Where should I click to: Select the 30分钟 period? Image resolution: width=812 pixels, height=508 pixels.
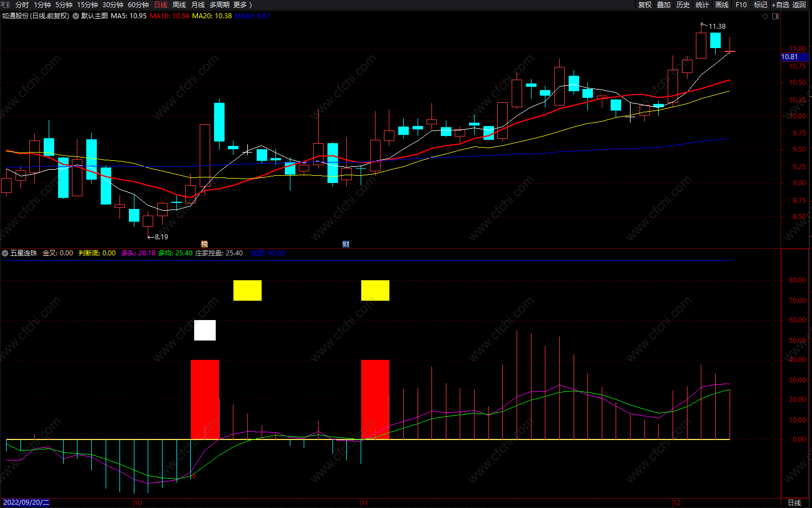(113, 5)
